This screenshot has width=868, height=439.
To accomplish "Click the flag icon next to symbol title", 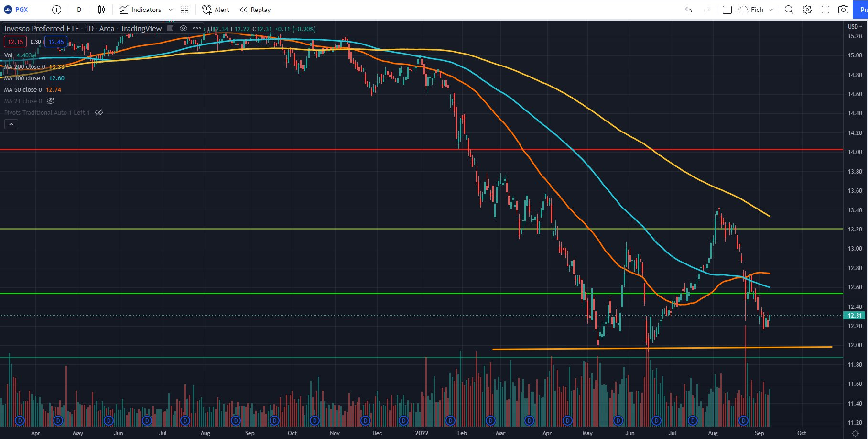I will (170, 28).
